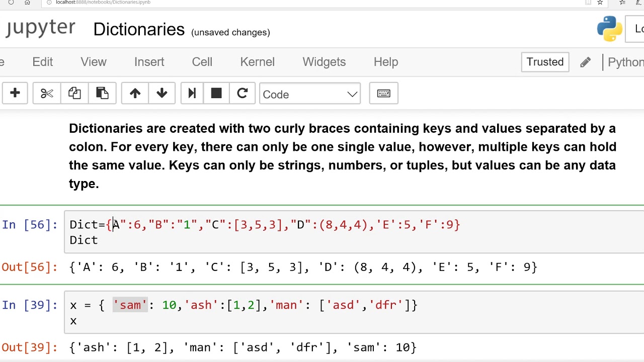Screen dimensions: 644x362
Task: Click the Trusted notebook button
Action: 545,62
